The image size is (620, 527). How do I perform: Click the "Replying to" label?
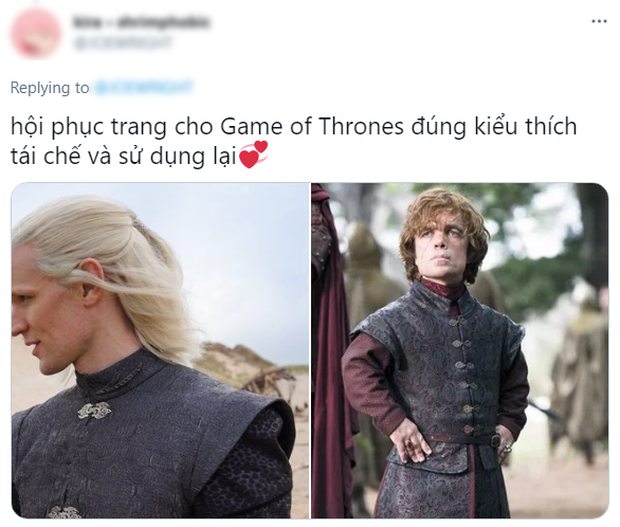(x=50, y=87)
